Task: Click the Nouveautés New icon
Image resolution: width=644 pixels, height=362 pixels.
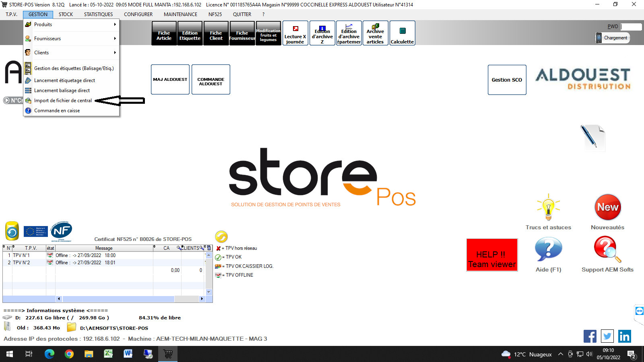Action: tap(607, 208)
